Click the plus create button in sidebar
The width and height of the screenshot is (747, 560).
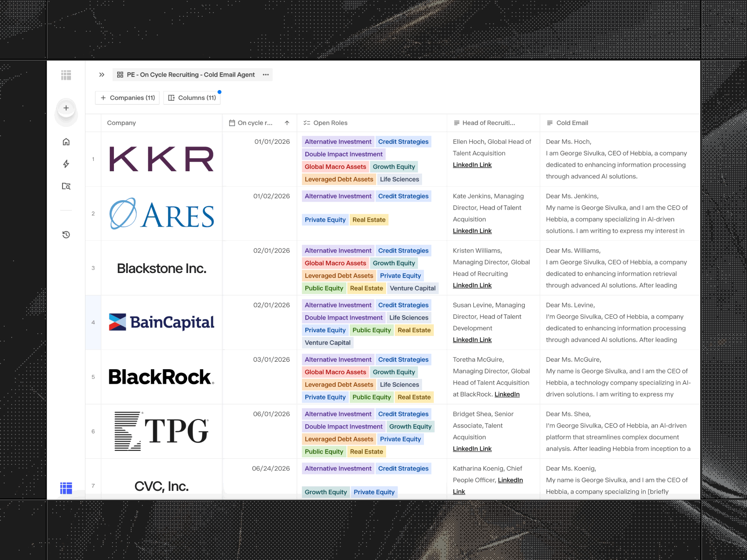(66, 108)
